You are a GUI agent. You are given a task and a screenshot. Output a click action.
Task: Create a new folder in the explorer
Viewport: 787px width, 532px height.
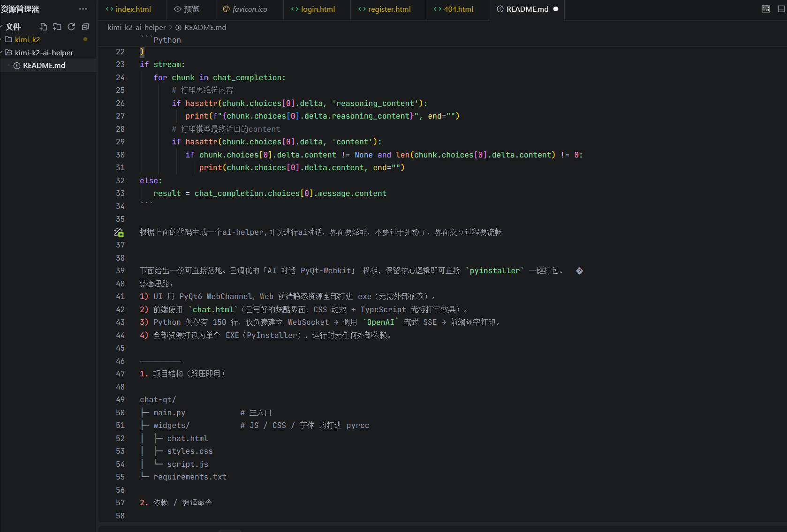(57, 27)
